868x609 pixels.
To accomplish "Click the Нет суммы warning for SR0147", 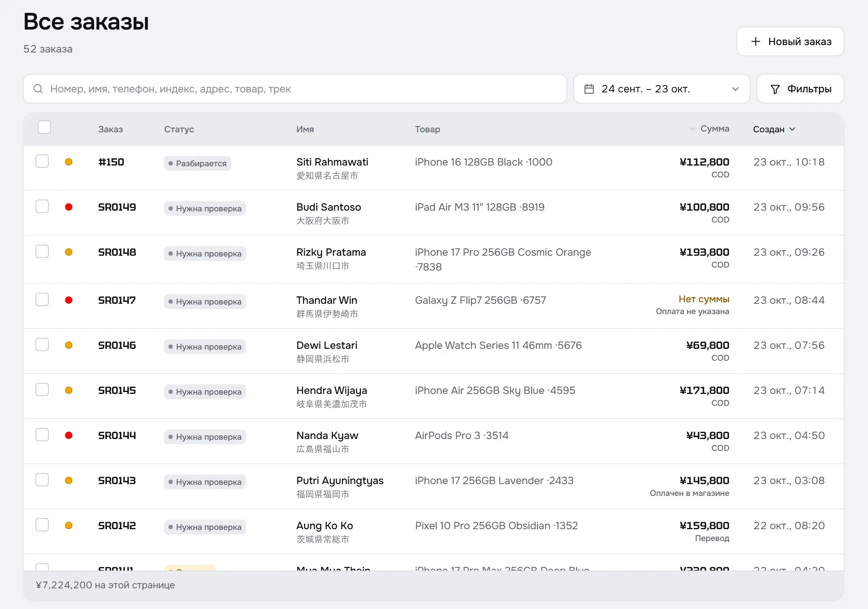I will [704, 299].
